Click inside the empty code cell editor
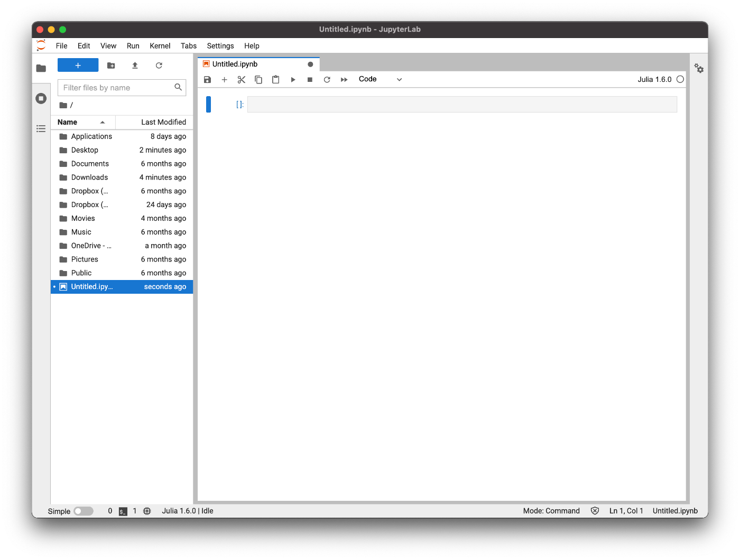 point(462,105)
